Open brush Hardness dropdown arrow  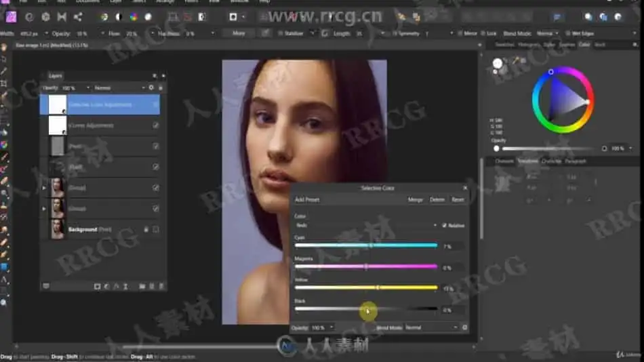(x=213, y=33)
